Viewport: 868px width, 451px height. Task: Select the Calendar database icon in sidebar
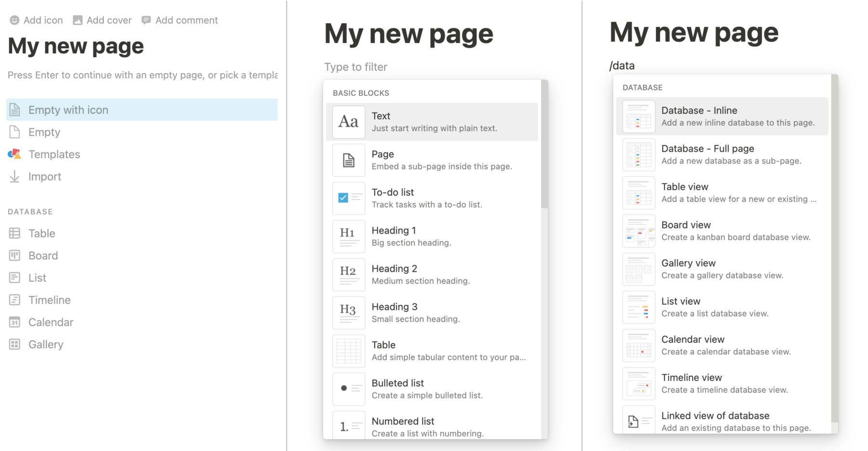click(14, 322)
